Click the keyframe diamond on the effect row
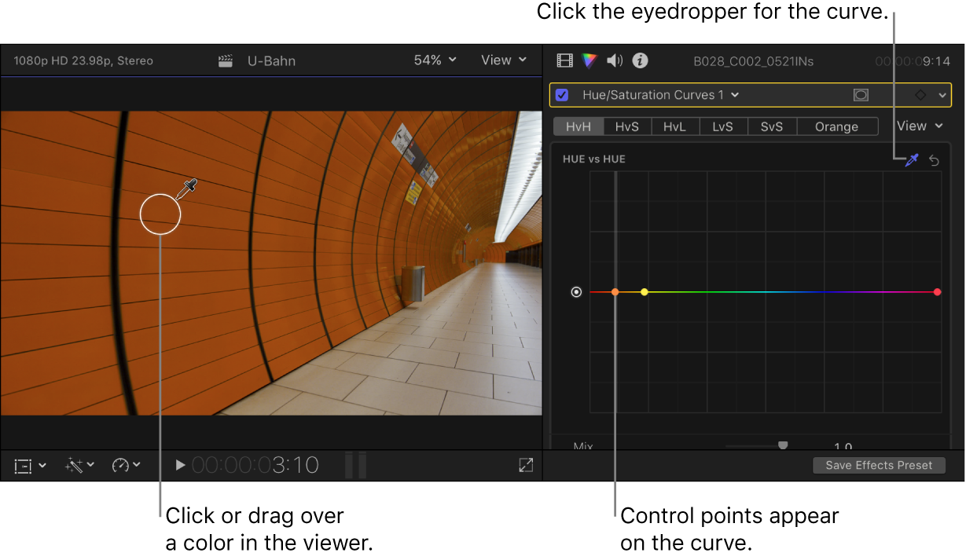This screenshot has width=966, height=560. pyautogui.click(x=920, y=94)
